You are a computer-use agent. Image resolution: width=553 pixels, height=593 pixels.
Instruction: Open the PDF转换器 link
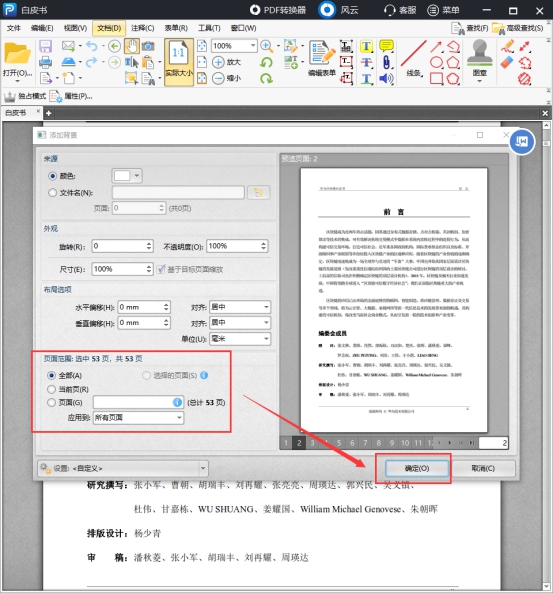(278, 10)
